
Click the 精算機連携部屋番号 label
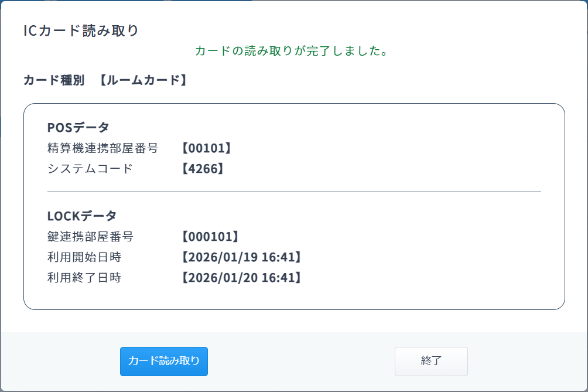(102, 148)
